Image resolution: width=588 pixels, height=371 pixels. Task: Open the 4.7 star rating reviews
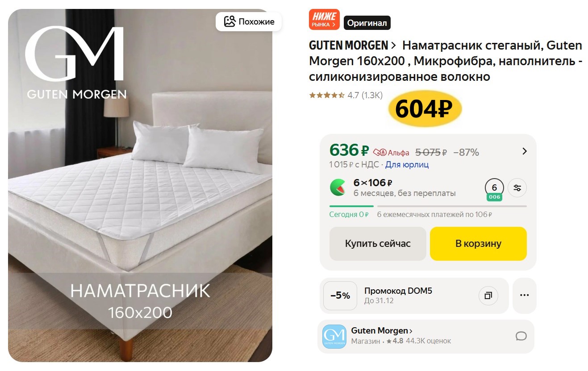coord(346,95)
